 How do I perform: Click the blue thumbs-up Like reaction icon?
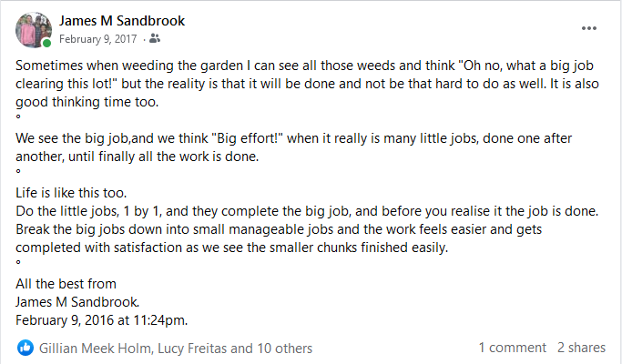(25, 348)
